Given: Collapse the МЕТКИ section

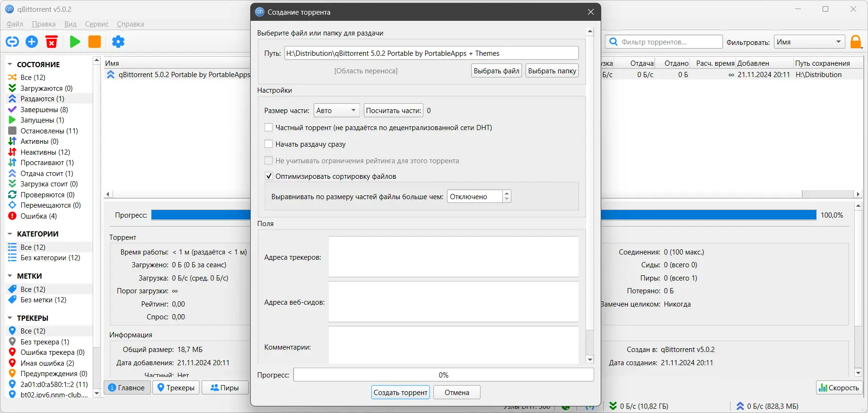Looking at the screenshot, I should pos(10,276).
